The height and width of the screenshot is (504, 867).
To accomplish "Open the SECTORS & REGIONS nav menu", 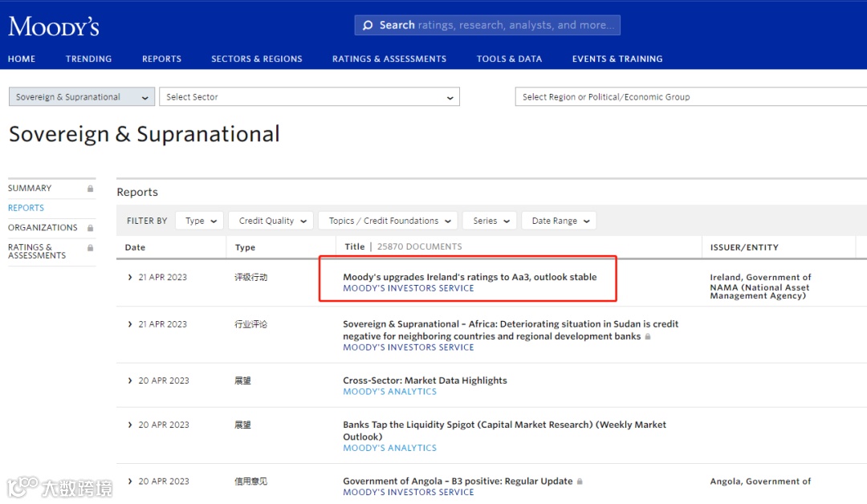I will click(257, 59).
